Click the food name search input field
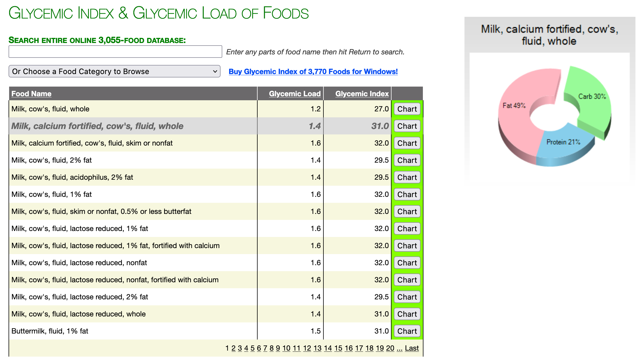This screenshot has height=364, width=644. tap(115, 52)
